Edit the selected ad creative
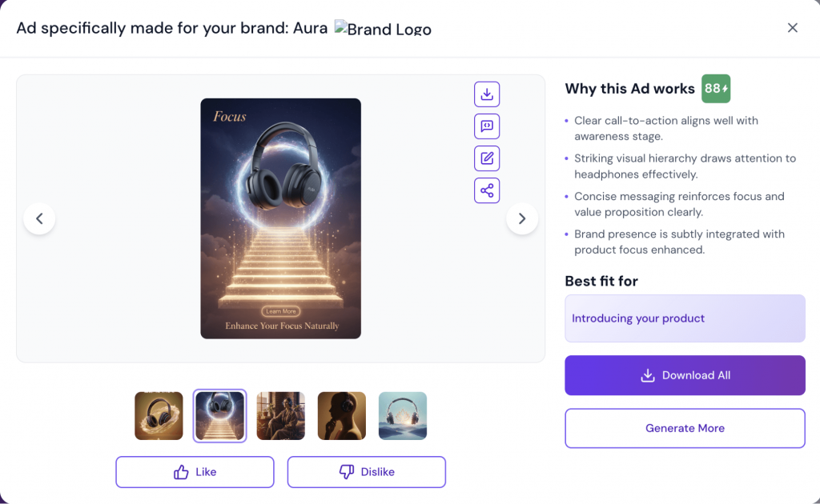The width and height of the screenshot is (820, 504). point(486,158)
